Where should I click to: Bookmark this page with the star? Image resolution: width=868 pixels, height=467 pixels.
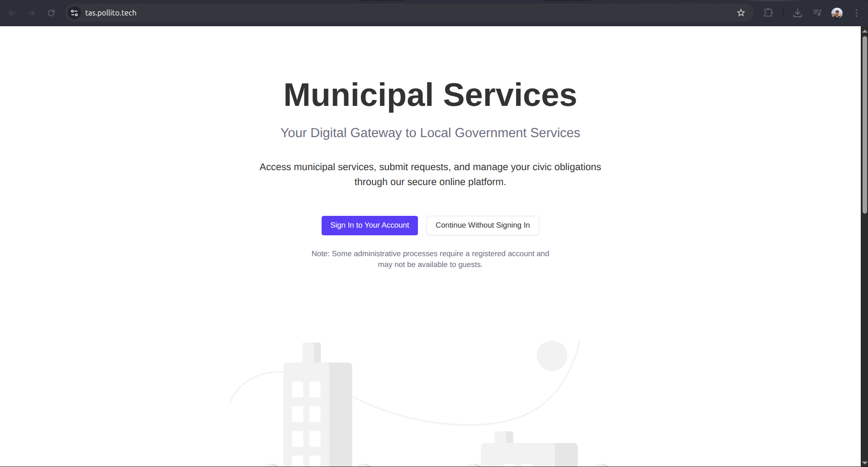741,13
